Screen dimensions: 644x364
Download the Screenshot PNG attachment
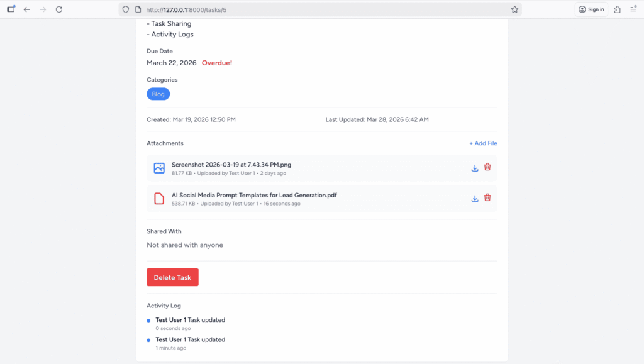point(475,168)
